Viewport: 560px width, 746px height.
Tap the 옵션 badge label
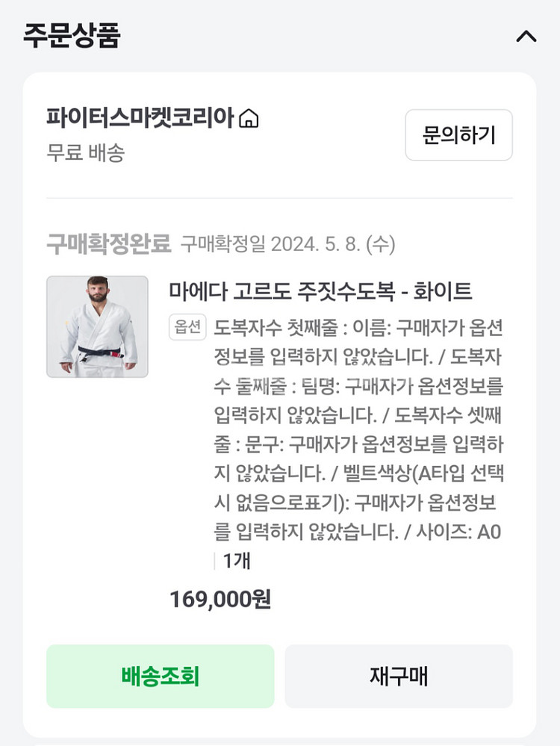point(187,327)
